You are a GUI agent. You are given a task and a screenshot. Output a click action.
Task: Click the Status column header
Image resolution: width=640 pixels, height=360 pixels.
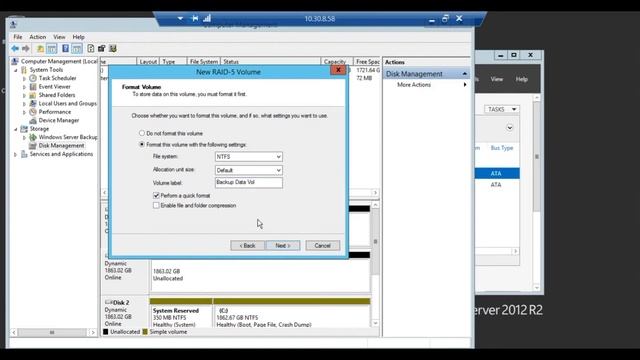point(271,62)
